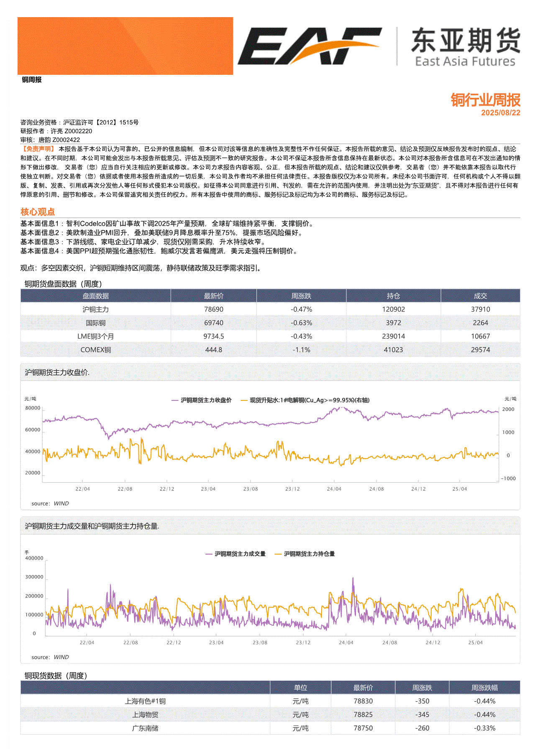540x756 pixels.
Task: Click the 成交 column header
Action: 481,296
